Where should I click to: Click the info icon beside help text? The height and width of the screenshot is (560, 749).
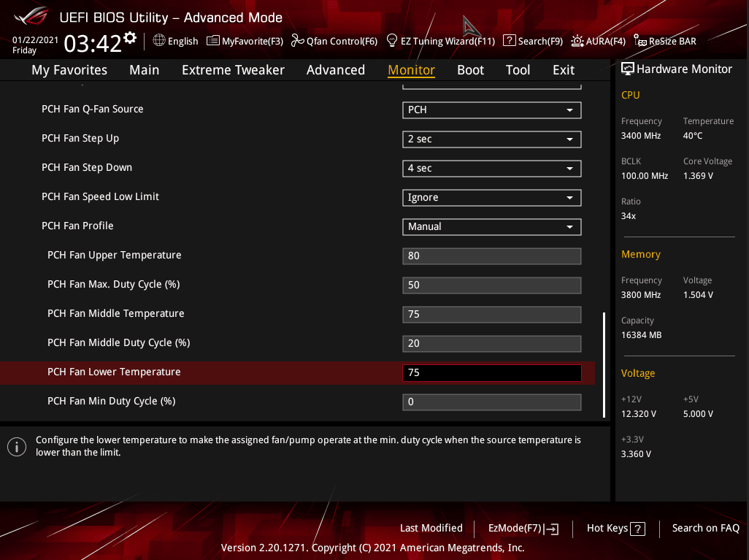[x=17, y=447]
